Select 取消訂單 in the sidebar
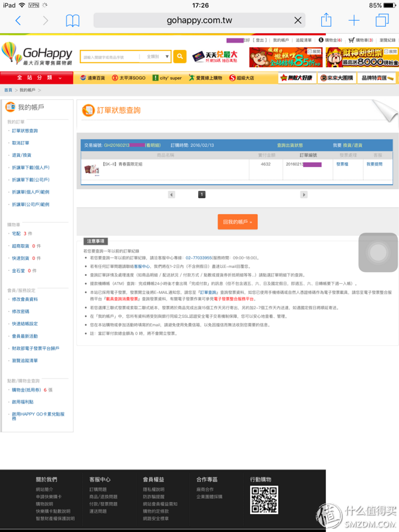This screenshot has height=532, width=399. (21, 143)
